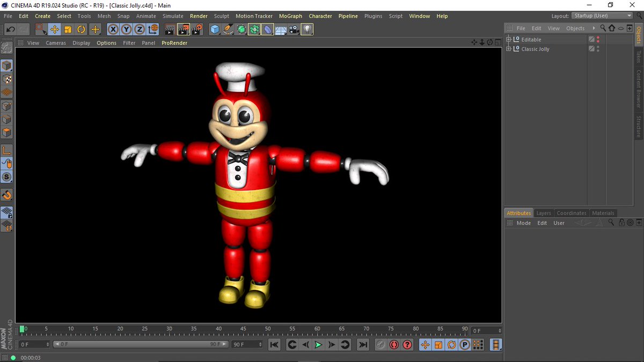Viewport: 644px width, 362px height.
Task: Open the viewport Cameras menu
Action: (56, 43)
